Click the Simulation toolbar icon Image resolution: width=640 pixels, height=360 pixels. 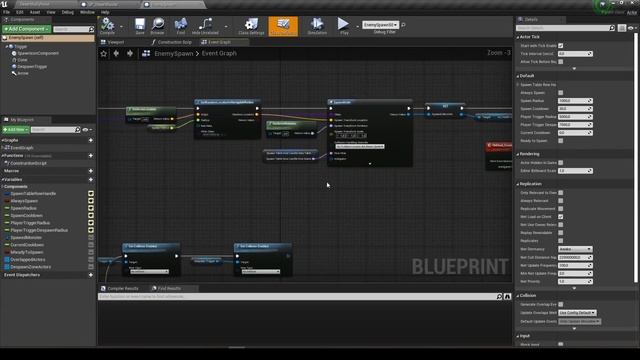tap(317, 24)
